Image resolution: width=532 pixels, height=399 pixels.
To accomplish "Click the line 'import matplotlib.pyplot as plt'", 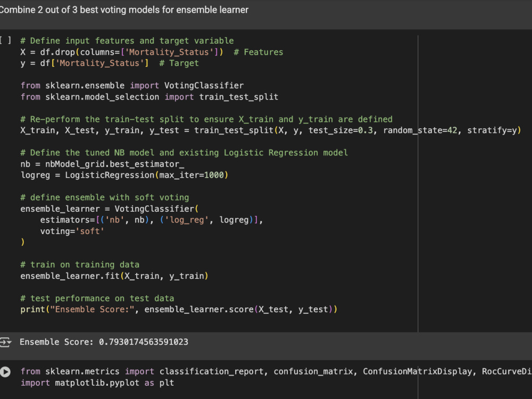I will point(97,383).
